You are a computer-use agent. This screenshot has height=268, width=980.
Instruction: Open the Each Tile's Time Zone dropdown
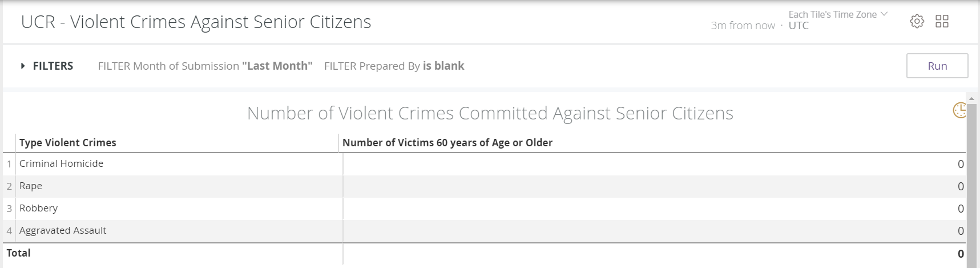tap(837, 15)
